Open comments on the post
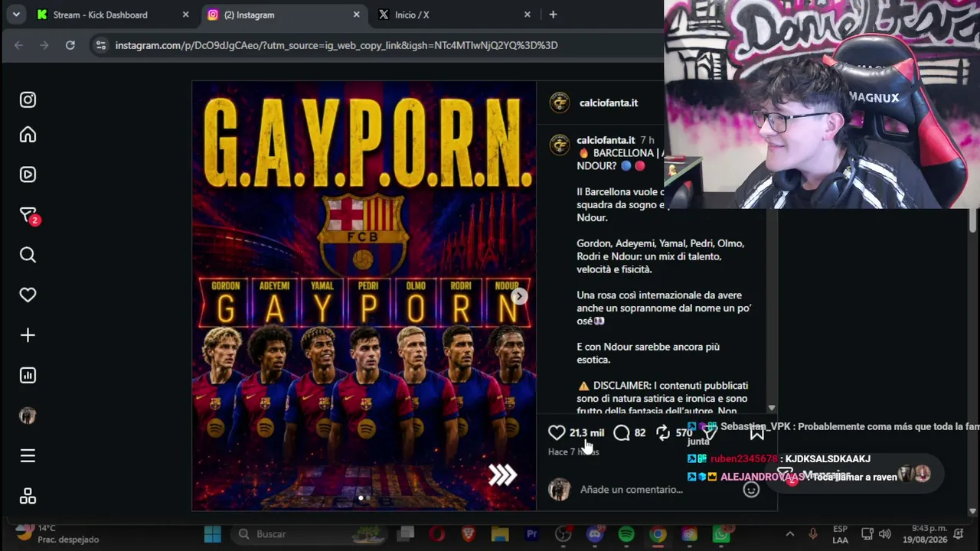This screenshot has width=980, height=551. point(622,433)
